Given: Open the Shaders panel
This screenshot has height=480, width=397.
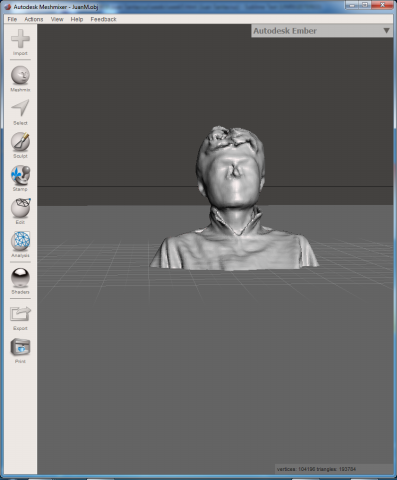Looking at the screenshot, I should click(20, 281).
